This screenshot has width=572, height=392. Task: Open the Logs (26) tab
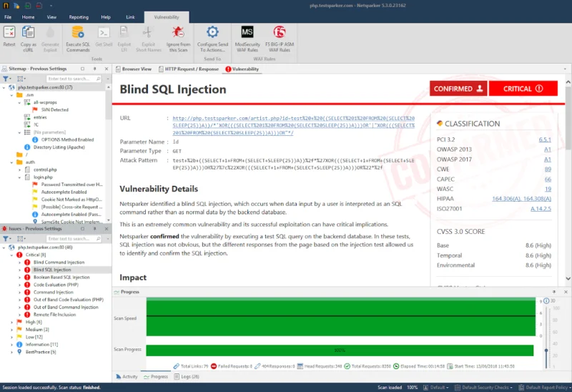[187, 376]
